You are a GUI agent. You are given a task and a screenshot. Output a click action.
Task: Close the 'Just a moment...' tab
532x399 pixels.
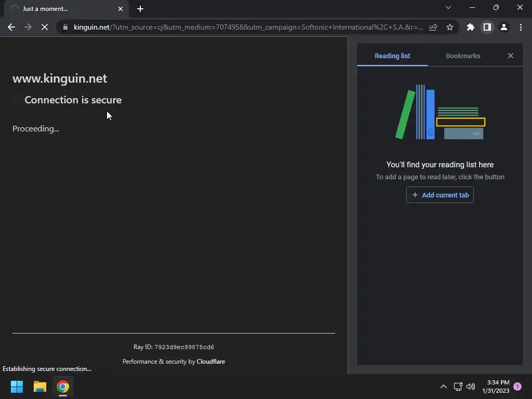[121, 9]
